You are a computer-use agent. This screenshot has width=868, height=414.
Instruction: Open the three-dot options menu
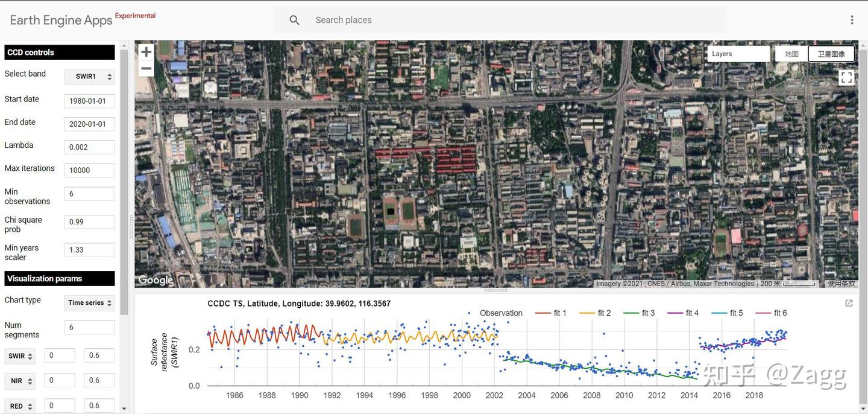point(852,19)
